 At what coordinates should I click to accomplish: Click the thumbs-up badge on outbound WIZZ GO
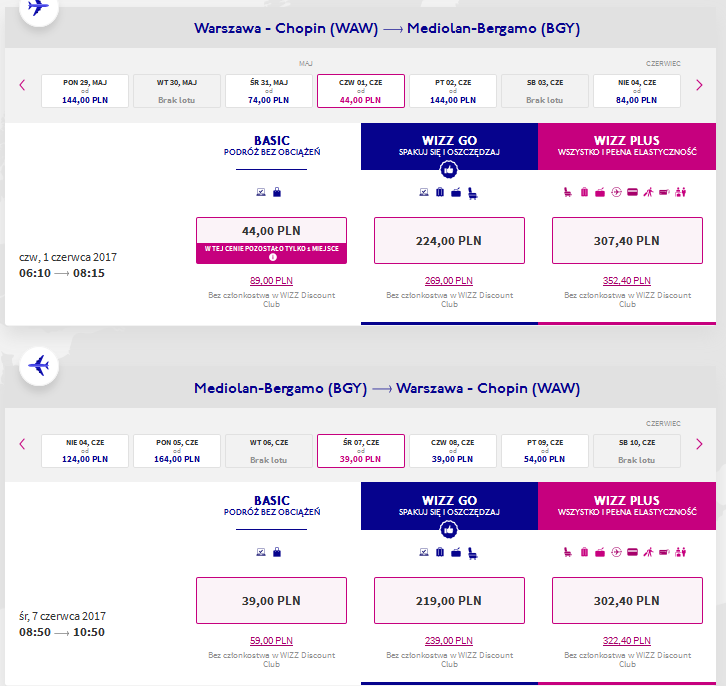[x=449, y=170]
